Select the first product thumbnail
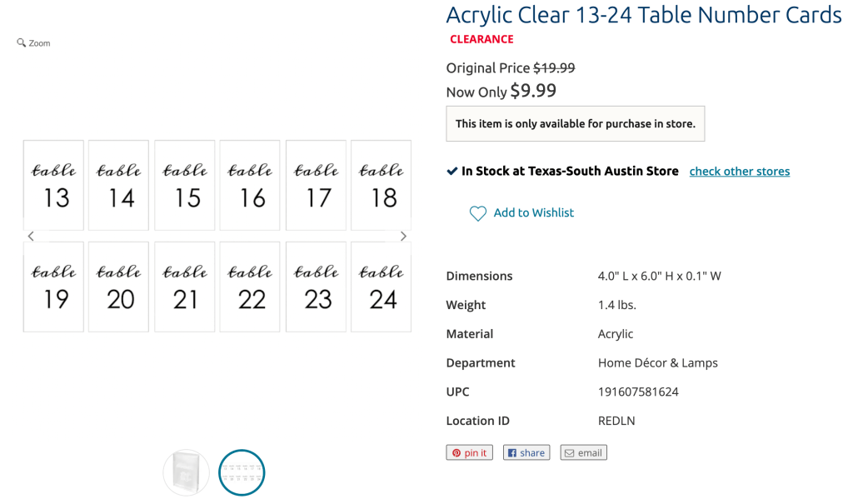The image size is (853, 504). pos(187,472)
